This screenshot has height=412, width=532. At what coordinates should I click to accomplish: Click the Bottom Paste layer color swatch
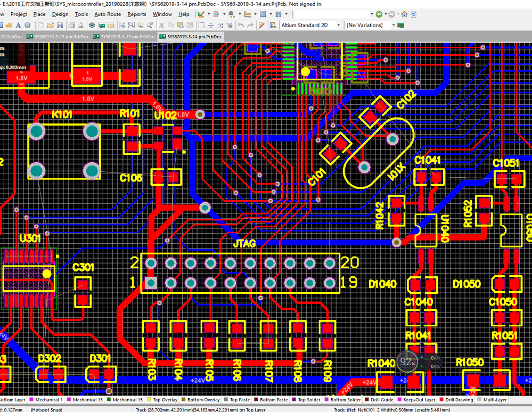tap(256, 399)
